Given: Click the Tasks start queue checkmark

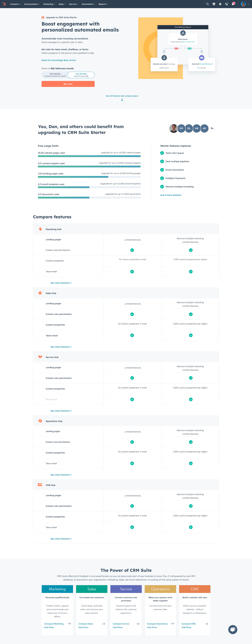Looking at the screenshot, I should (x=162, y=153).
